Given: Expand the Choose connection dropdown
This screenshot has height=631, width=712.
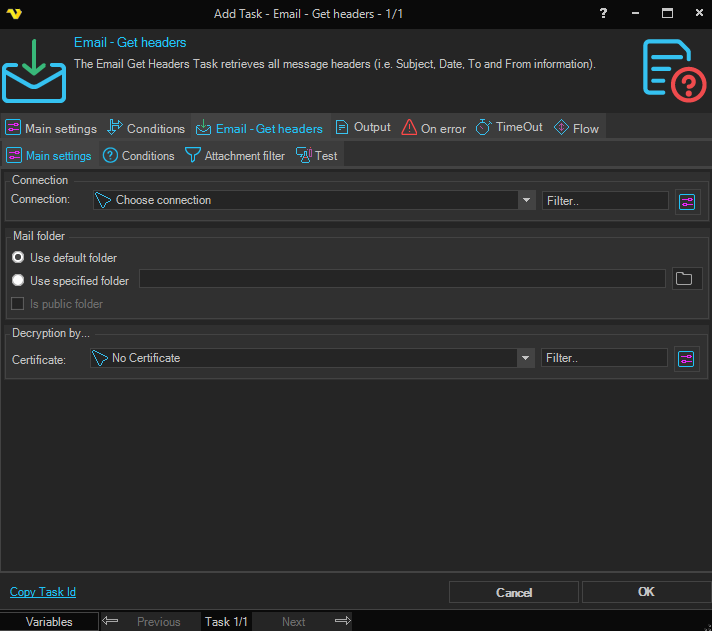Looking at the screenshot, I should 527,200.
